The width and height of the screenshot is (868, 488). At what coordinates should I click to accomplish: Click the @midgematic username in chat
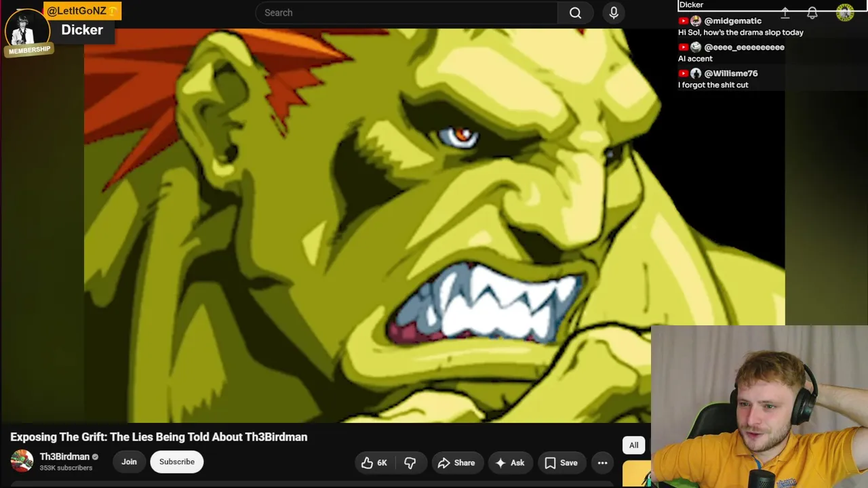(x=733, y=21)
